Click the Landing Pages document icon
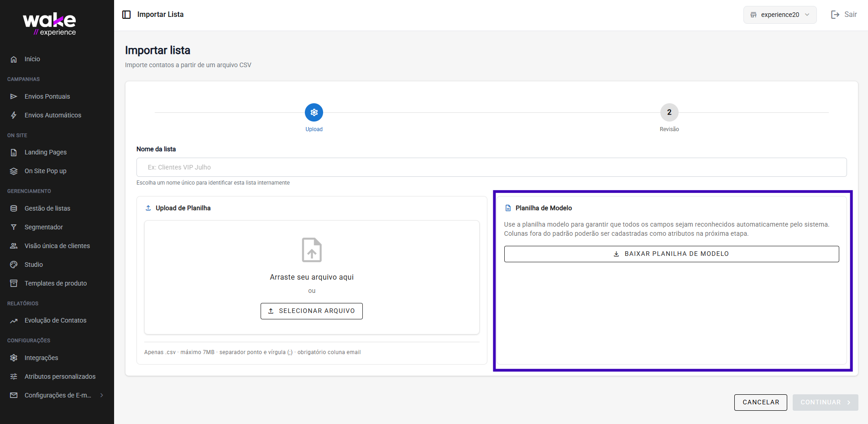 [14, 152]
